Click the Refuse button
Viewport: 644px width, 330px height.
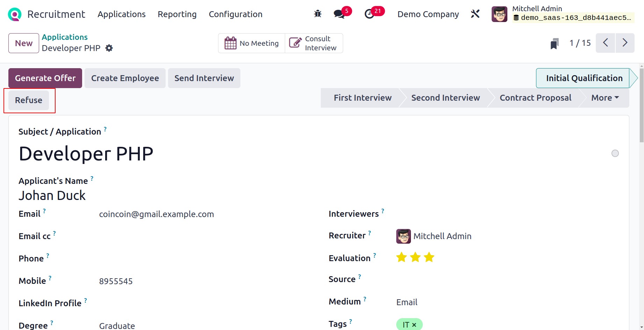tap(29, 100)
